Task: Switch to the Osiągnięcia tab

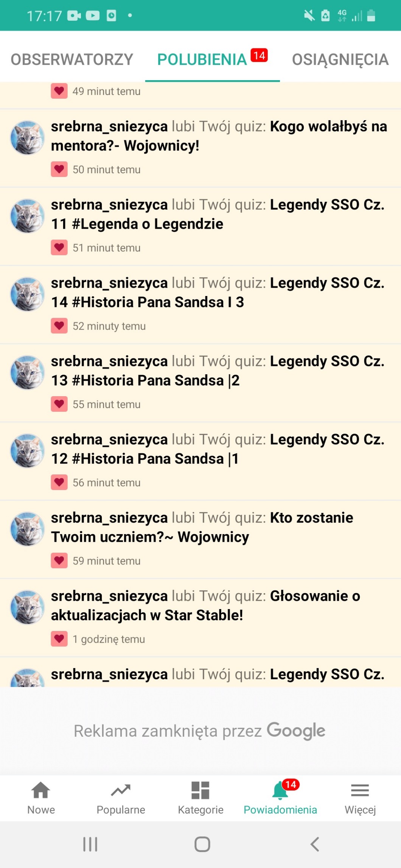Action: [x=340, y=59]
